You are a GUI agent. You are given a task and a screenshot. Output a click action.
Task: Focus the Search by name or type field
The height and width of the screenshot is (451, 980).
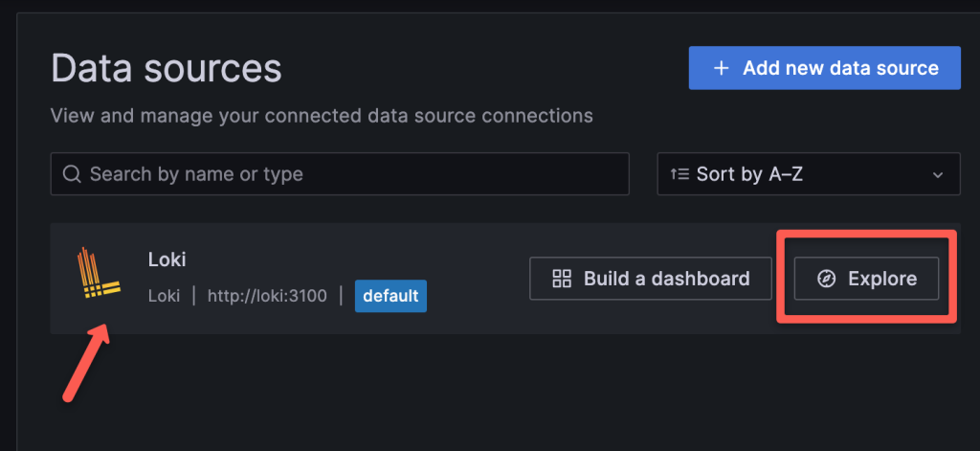(345, 174)
